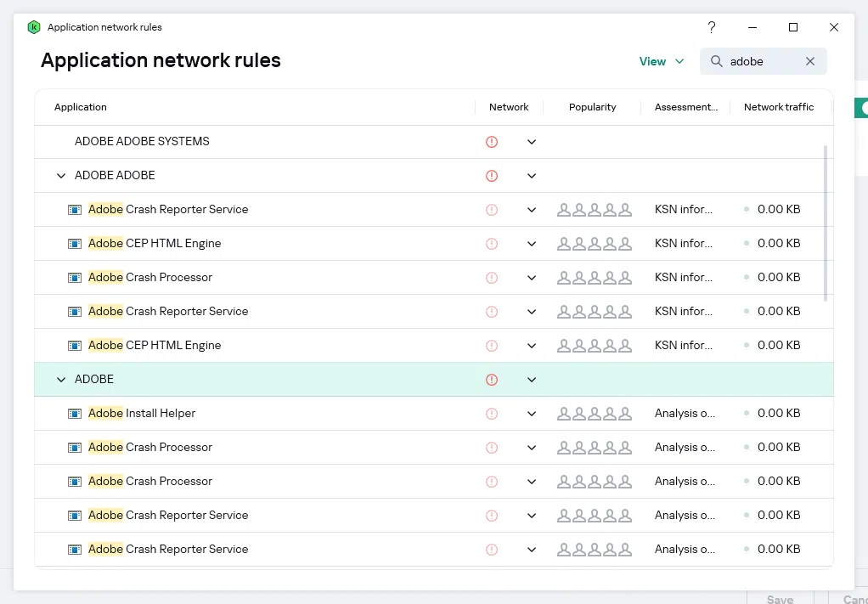Select the Adobe Install Helper entry

coord(142,413)
